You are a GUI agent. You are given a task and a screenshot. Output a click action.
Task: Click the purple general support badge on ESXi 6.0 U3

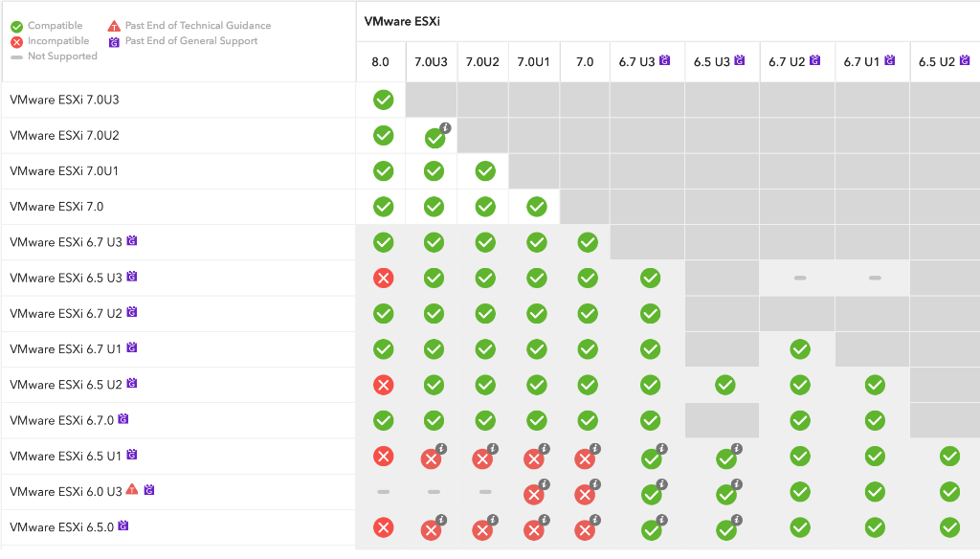pos(148,490)
